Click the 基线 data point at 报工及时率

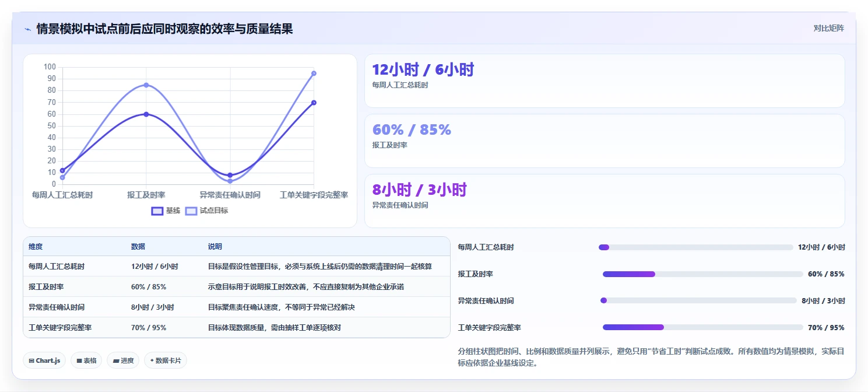[146, 114]
